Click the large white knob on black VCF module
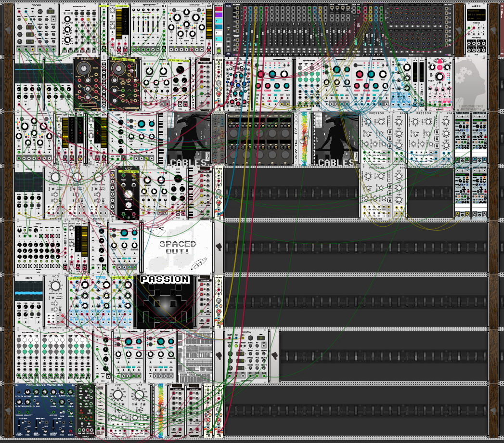Viewport: 504px width, 443px height. tap(129, 194)
